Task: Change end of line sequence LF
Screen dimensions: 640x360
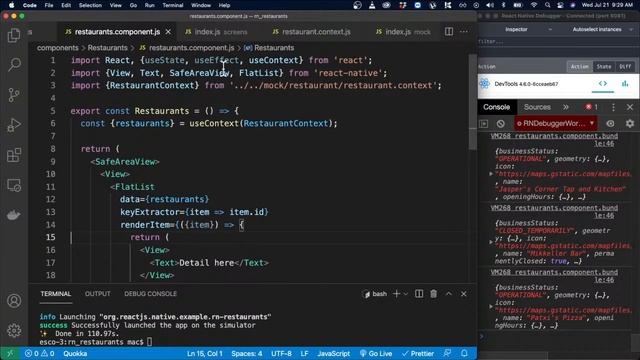Action: [x=304, y=353]
